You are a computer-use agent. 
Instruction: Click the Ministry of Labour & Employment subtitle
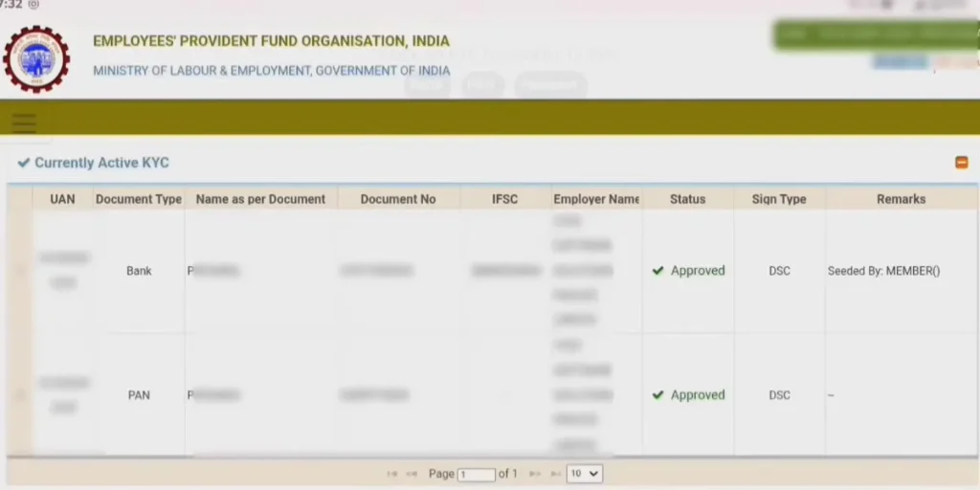tap(271, 71)
